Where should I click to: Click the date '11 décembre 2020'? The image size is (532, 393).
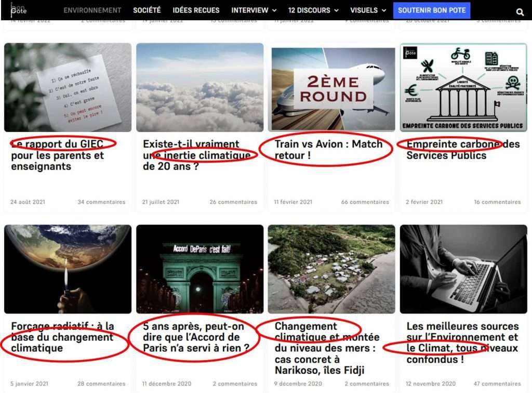tap(167, 384)
